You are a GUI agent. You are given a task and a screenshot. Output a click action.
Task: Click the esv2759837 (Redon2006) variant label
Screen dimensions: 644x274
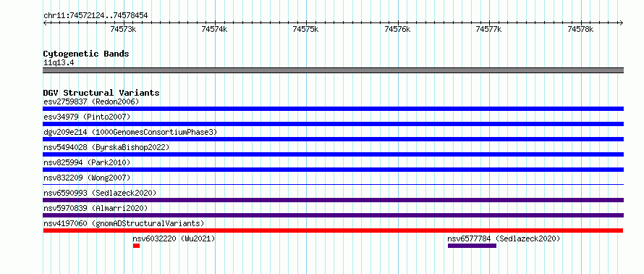91,101
